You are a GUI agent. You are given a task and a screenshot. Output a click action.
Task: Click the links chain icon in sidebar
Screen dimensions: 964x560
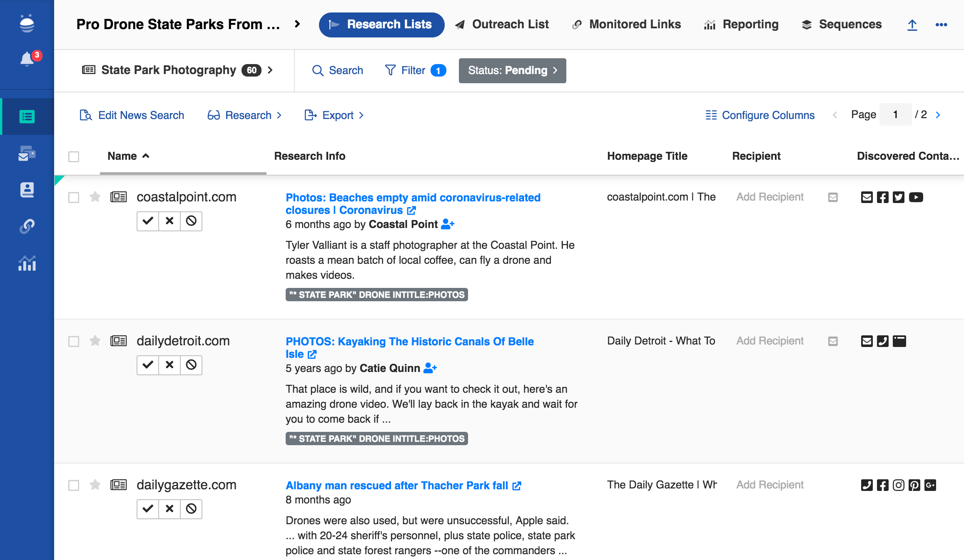tap(27, 226)
